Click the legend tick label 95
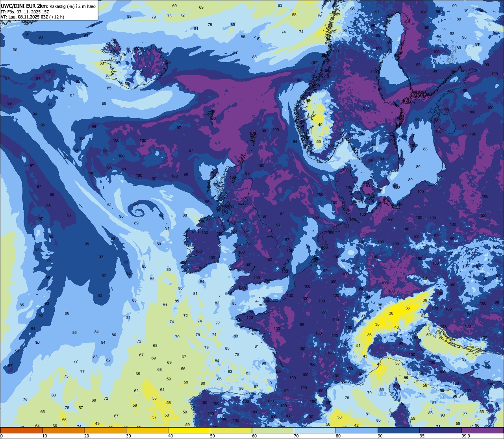 [422, 436]
